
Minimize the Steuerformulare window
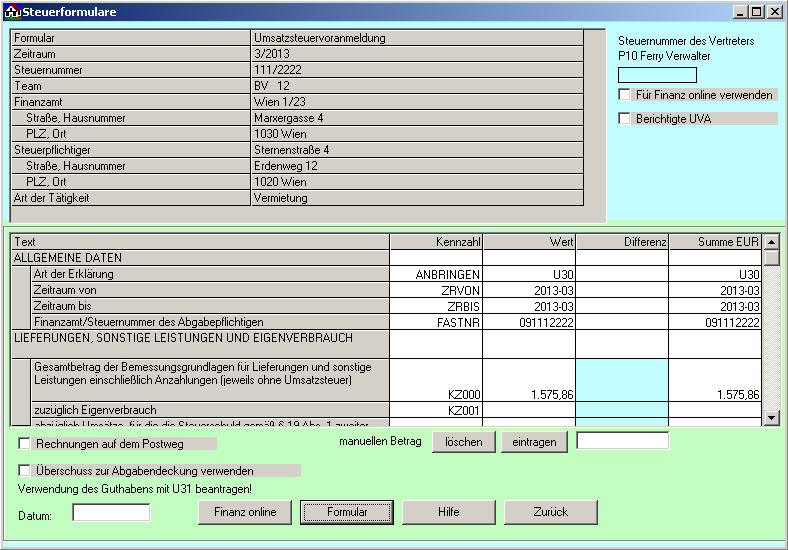tap(741, 12)
